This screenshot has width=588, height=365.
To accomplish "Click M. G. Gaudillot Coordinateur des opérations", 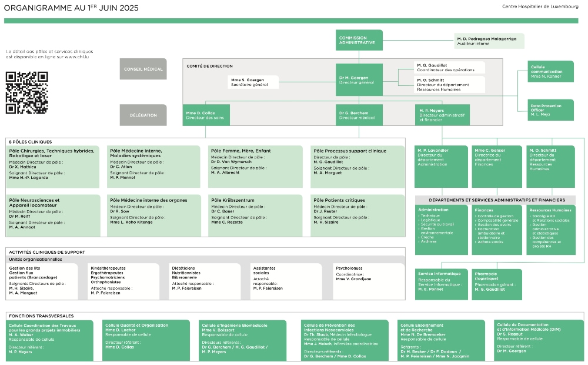I will click(449, 68).
